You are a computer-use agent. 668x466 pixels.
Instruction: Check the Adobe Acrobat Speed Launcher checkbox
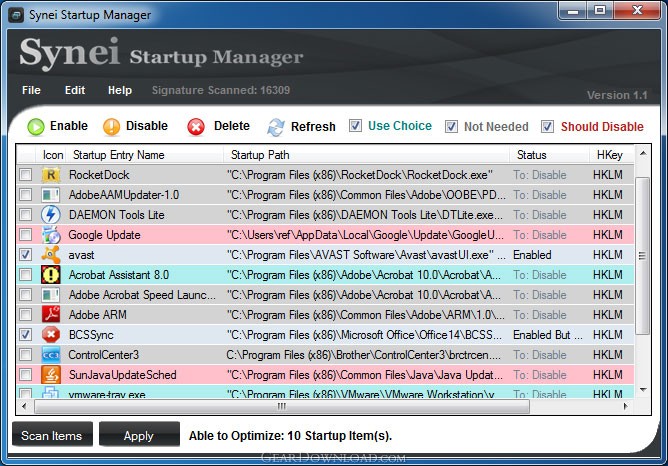[26, 295]
